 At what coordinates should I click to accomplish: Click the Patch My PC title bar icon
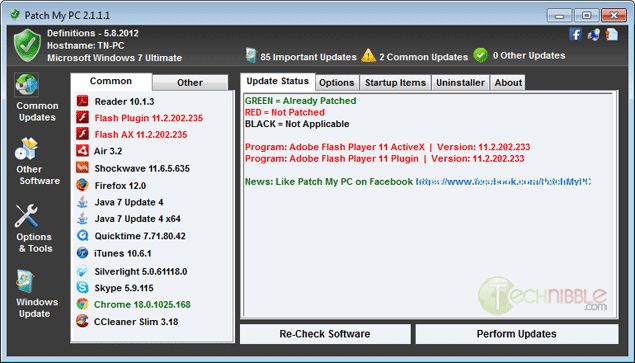(x=15, y=15)
